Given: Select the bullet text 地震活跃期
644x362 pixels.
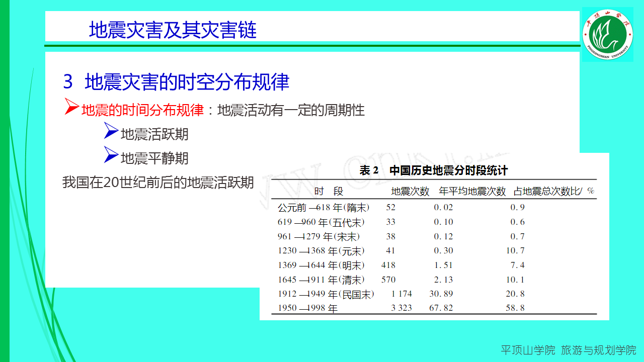Looking at the screenshot, I should pos(154,134).
